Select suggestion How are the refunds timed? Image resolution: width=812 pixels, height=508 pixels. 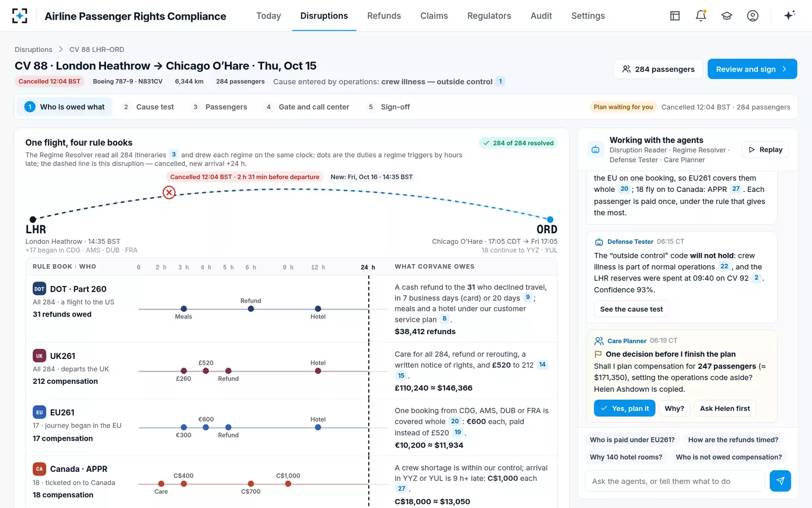[733, 440]
